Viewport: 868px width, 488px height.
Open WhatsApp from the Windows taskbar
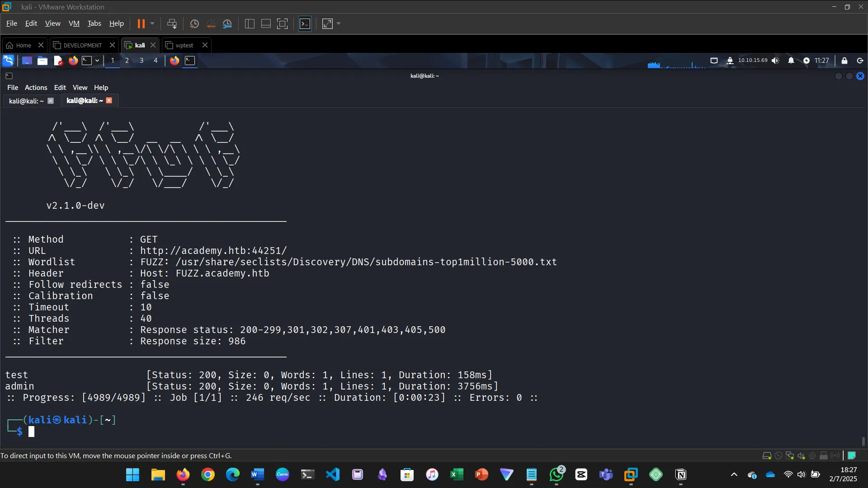point(556,475)
